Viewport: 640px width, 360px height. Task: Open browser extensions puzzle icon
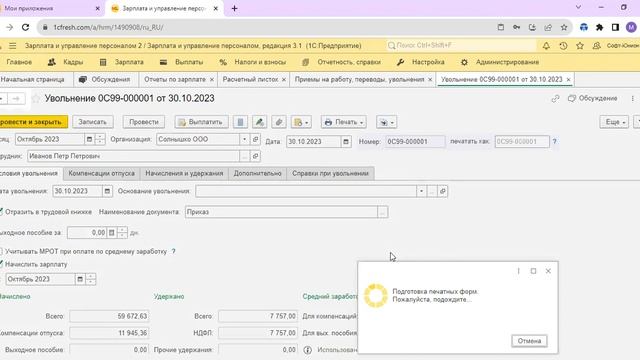[599, 27]
